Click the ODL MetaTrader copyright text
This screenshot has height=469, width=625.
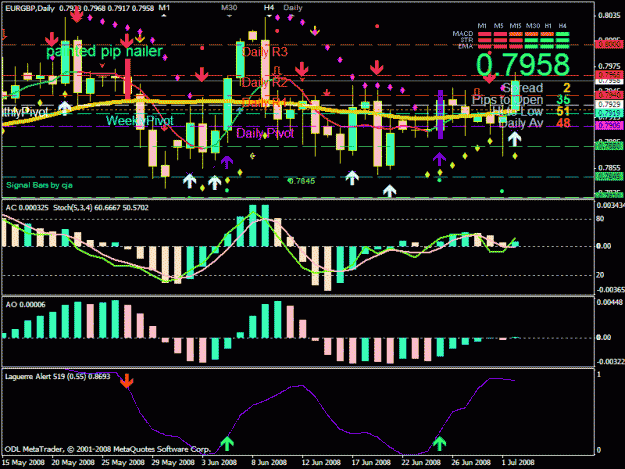pos(108,449)
